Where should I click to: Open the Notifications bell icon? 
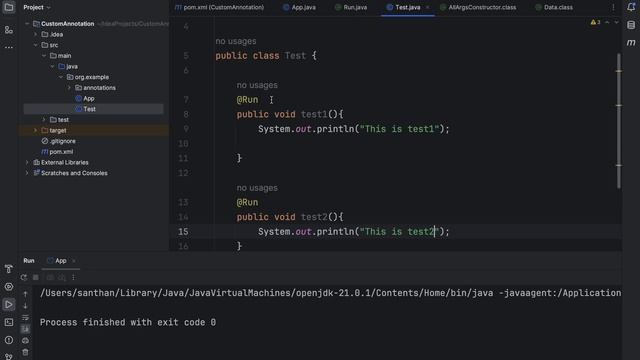(631, 7)
